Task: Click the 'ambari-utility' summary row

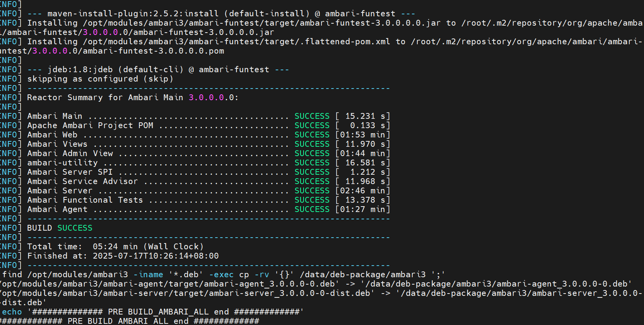Action: point(195,163)
